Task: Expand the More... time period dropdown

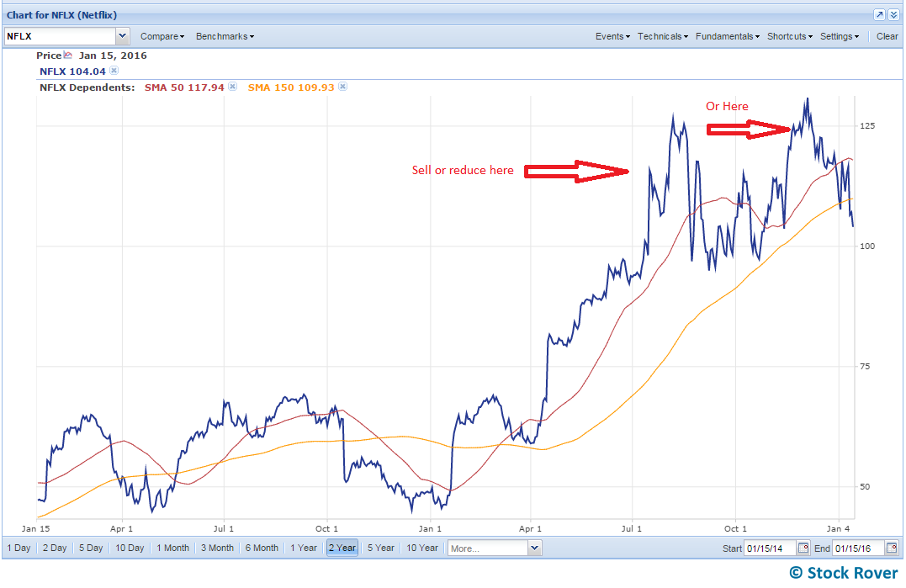Action: point(534,548)
